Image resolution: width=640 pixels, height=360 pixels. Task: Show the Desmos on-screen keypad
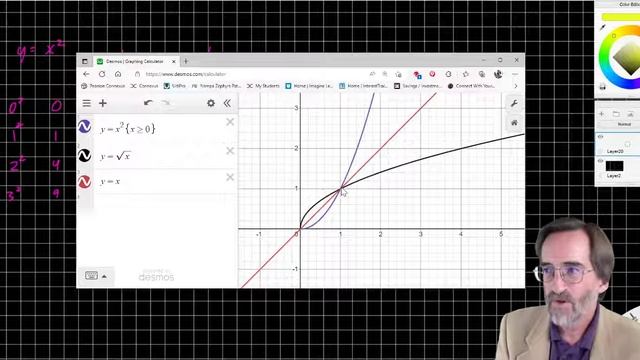(x=91, y=276)
